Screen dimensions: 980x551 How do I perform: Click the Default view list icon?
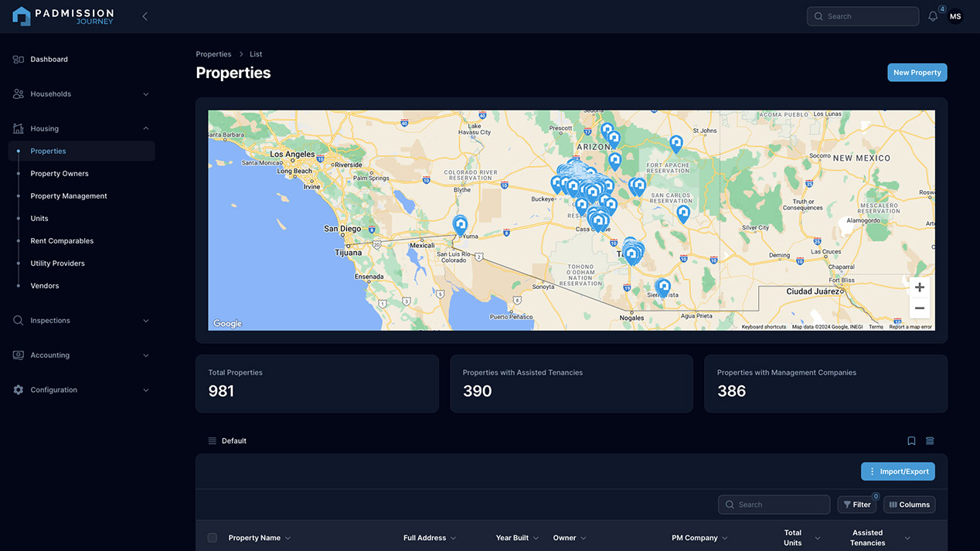click(x=213, y=441)
